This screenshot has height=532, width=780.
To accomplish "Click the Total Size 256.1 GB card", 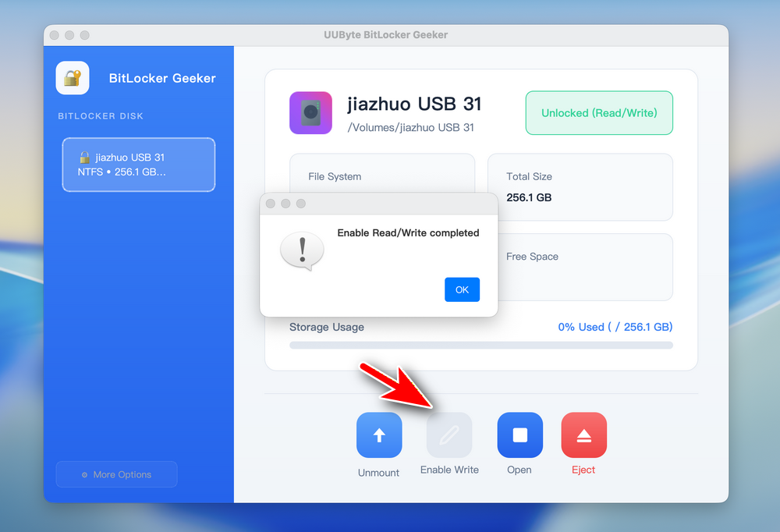I will 580,187.
